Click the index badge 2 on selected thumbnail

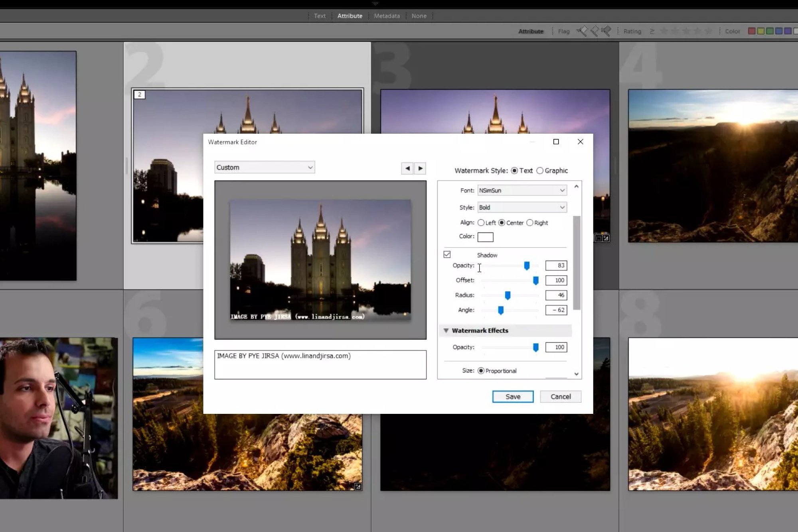[x=139, y=95]
